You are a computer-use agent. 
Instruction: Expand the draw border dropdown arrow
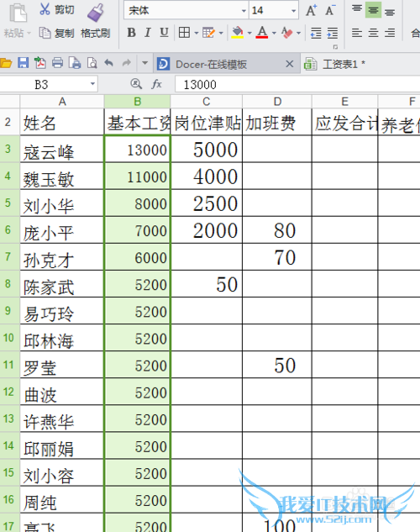pos(221,33)
